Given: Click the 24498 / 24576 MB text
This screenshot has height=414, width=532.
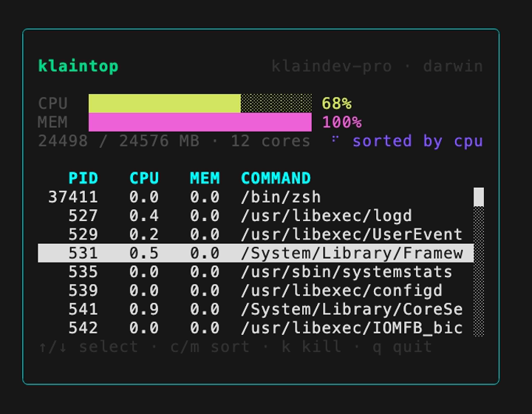Looking at the screenshot, I should tap(119, 140).
